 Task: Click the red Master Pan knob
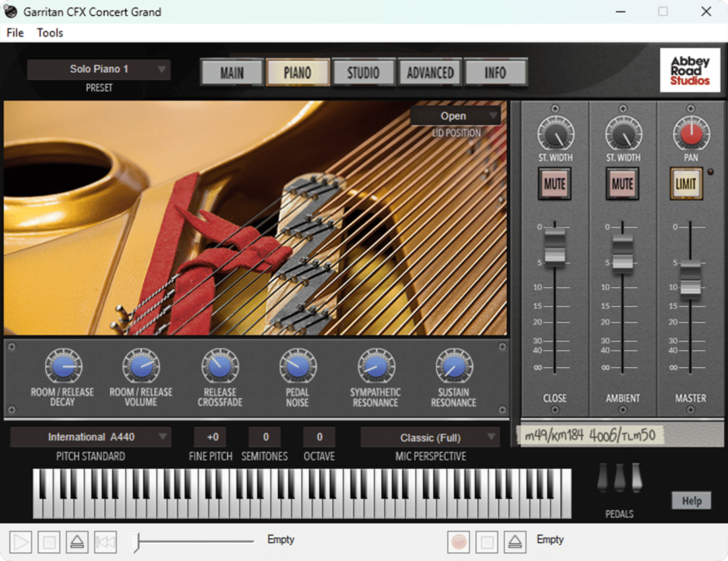pos(691,134)
